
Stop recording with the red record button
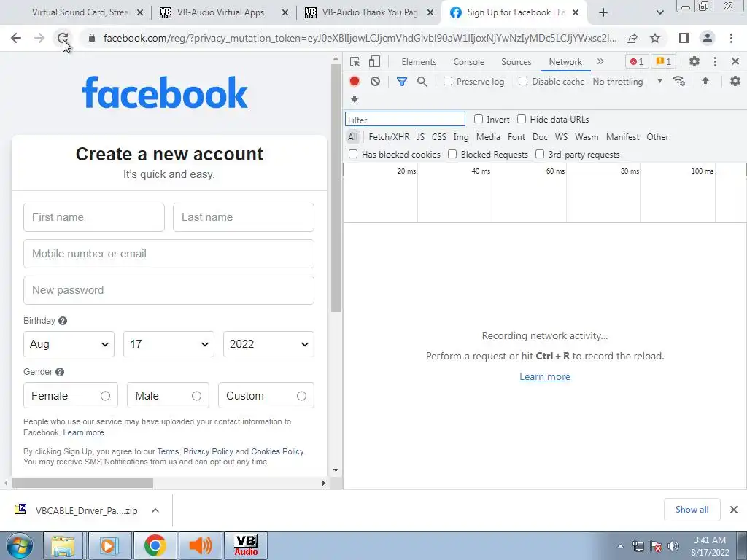355,82
